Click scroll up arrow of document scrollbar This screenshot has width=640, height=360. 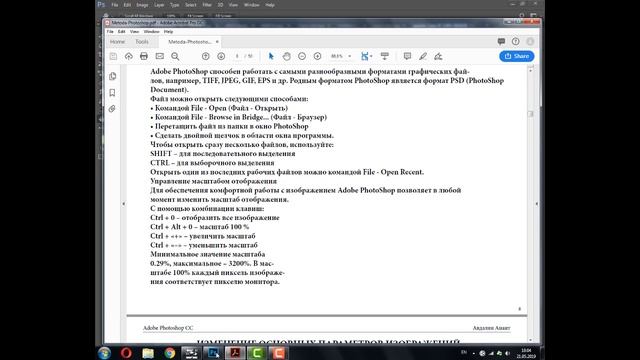pos(531,70)
